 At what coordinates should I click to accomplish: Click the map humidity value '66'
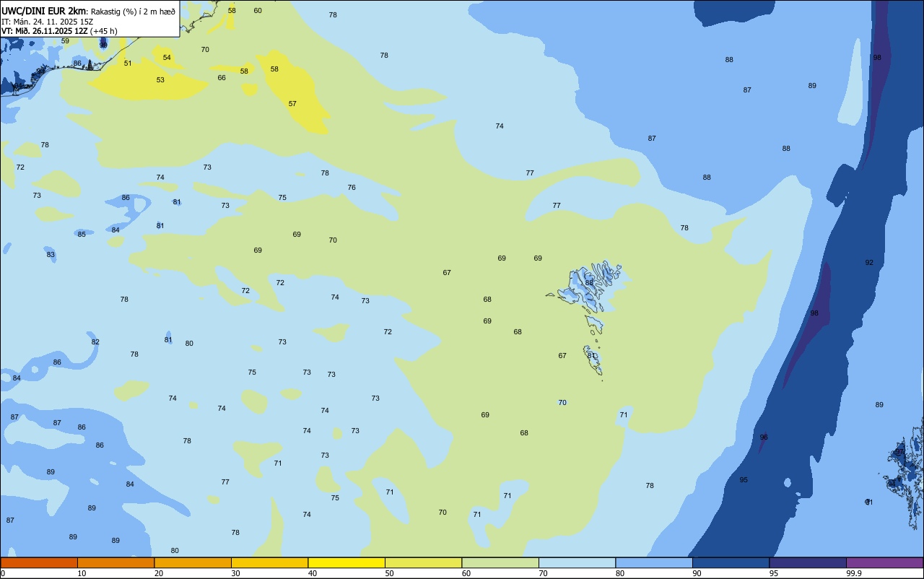[x=222, y=78]
